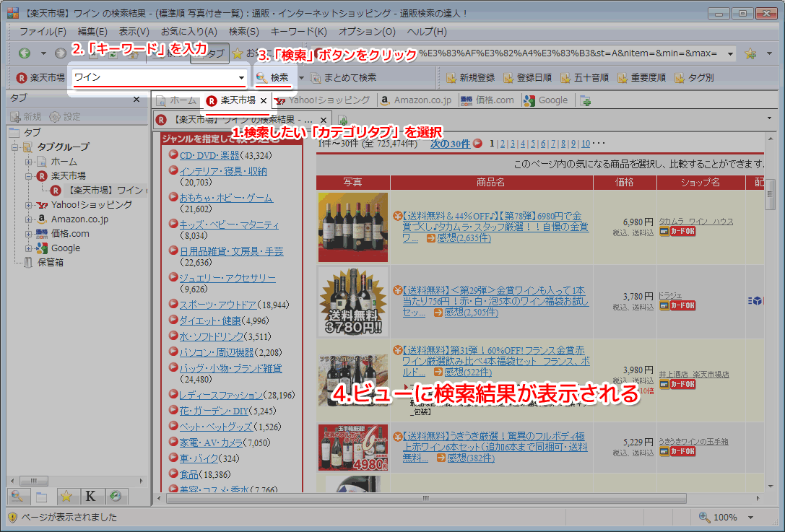Open the キーワード(K) menu
The width and height of the screenshot is (785, 532).
coord(298,32)
